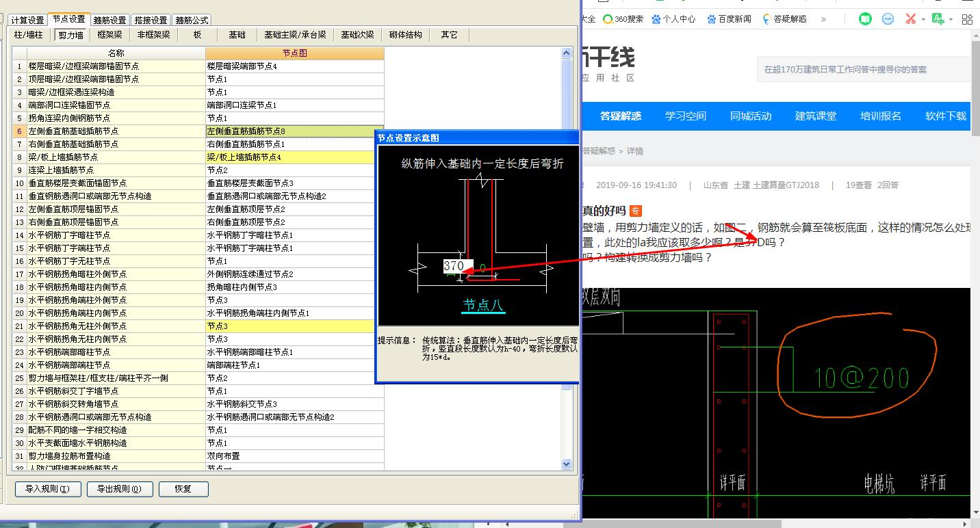
Task: Open the dropdown arrow beside the scissors icon
Action: click(923, 19)
